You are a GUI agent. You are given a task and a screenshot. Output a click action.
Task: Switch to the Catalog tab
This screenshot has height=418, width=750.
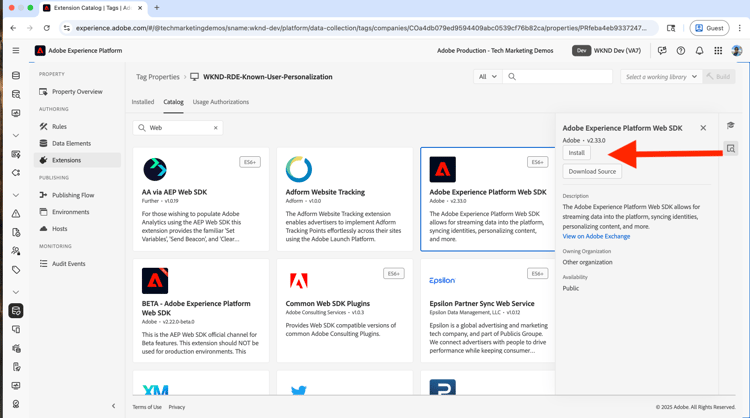[x=173, y=102]
